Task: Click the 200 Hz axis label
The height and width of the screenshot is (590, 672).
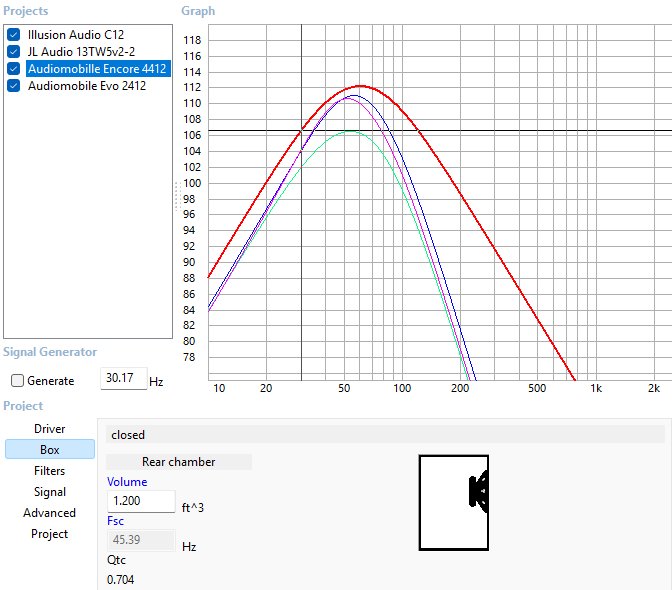Action: (x=460, y=388)
